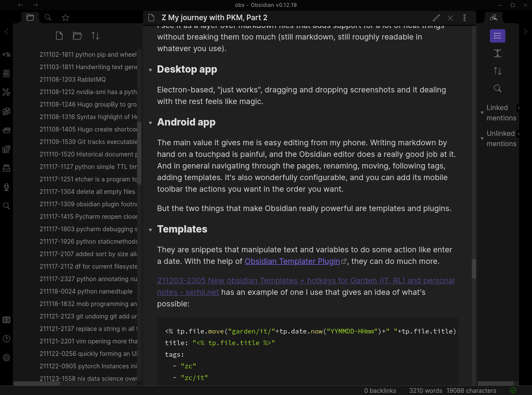
Task: Collapse the Linked mentions section
Action: [x=483, y=113]
